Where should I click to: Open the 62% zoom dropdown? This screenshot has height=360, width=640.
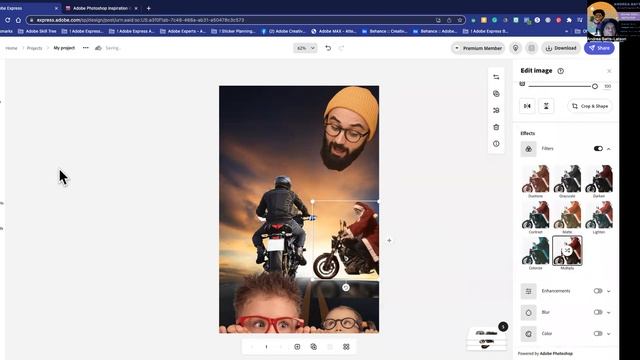tap(305, 48)
